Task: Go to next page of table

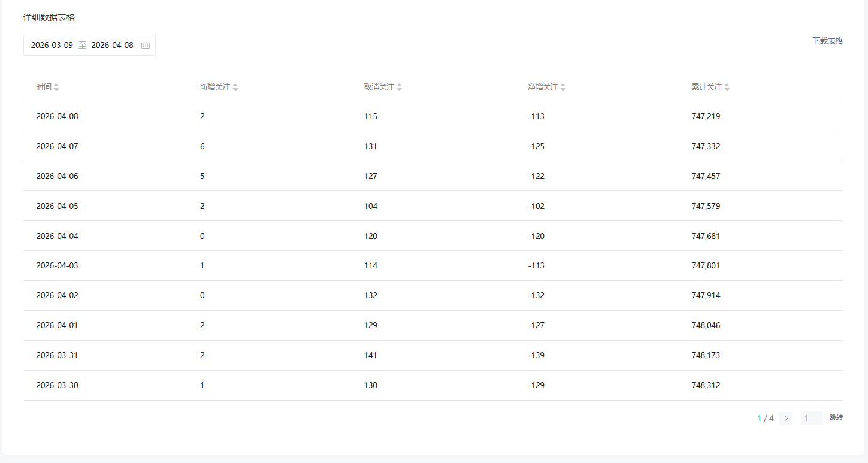Action: 786,419
